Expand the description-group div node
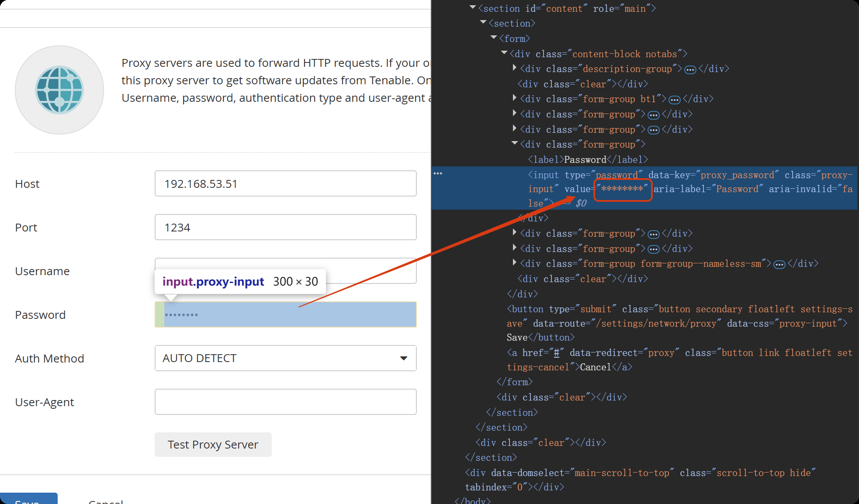Viewport: 859px width, 504px height. point(515,68)
